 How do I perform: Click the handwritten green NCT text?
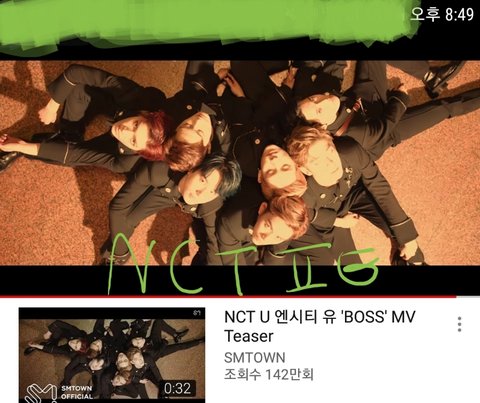click(177, 265)
